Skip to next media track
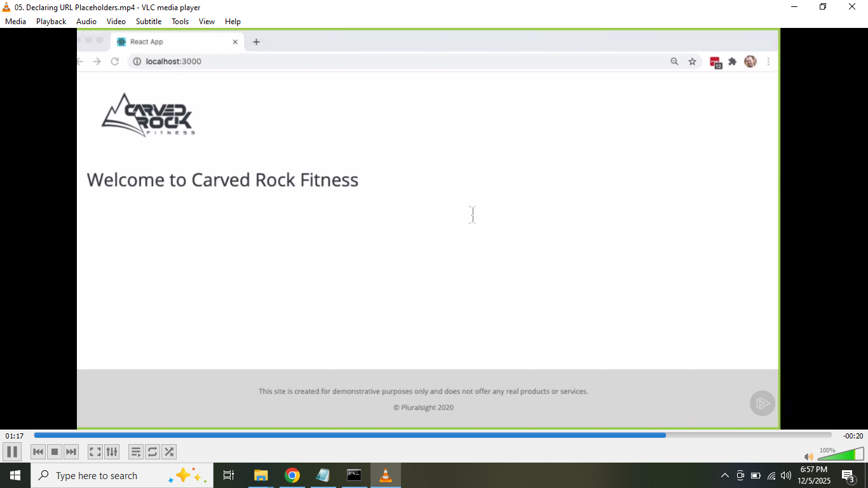Screen dimensions: 868x488 (71, 452)
